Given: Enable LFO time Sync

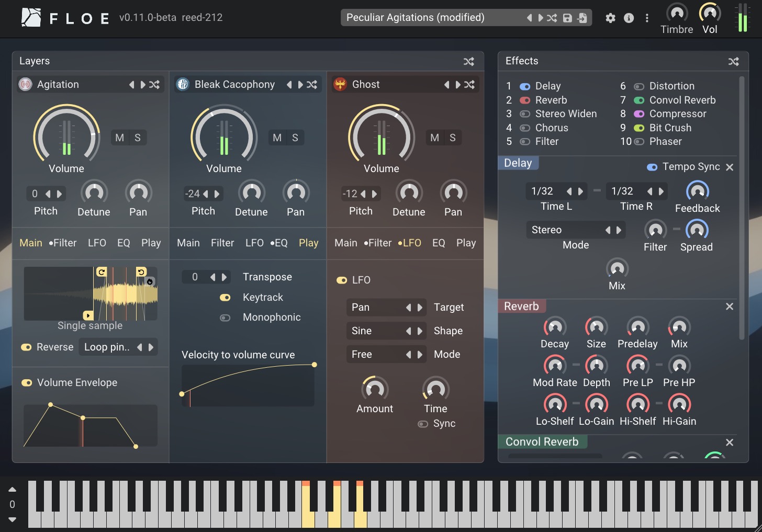Looking at the screenshot, I should [423, 424].
